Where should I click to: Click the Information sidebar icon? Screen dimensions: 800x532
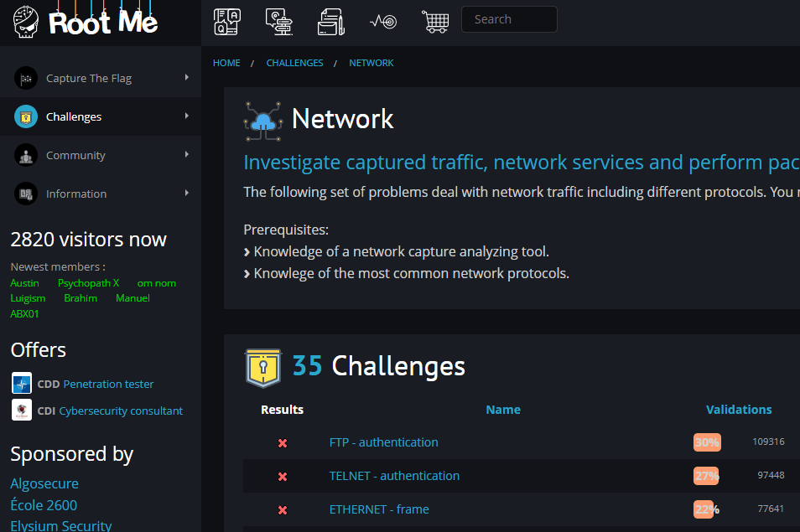(26, 194)
